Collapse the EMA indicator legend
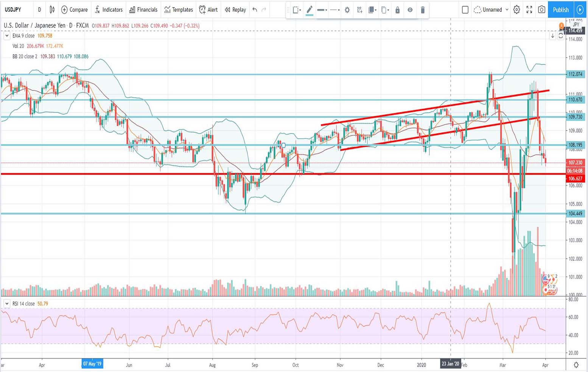The image size is (588, 372). [7, 36]
